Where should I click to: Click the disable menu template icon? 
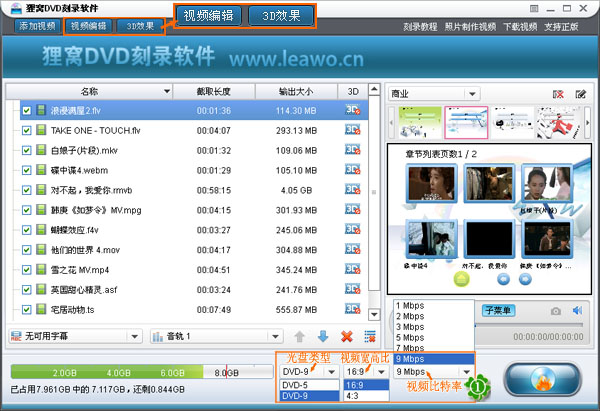pyautogui.click(x=558, y=94)
